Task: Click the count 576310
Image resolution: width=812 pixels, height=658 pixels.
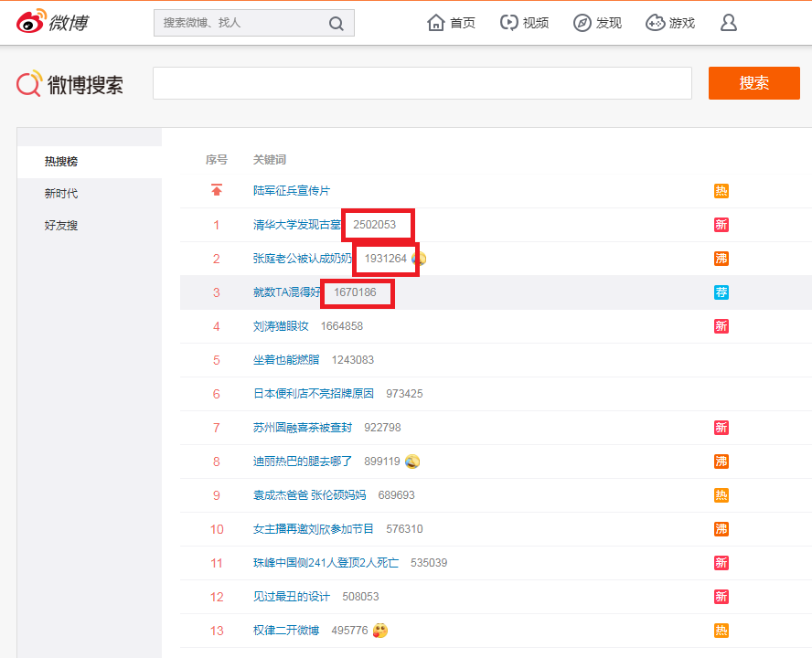Action: pyautogui.click(x=404, y=529)
